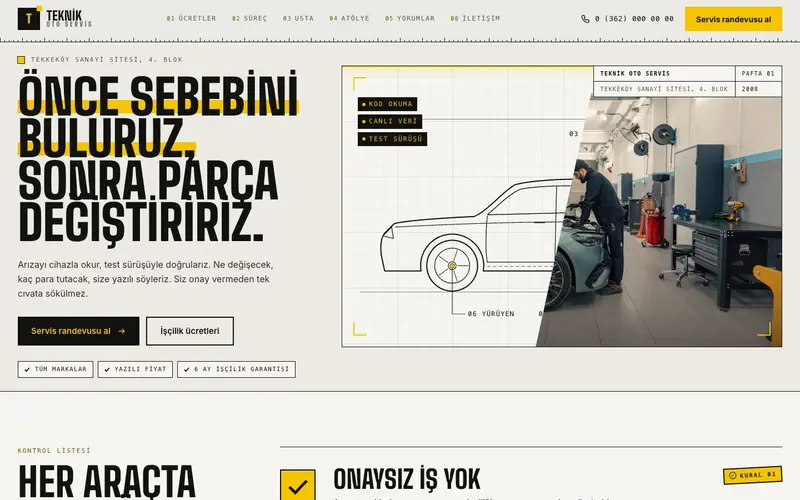Select the Kod Okuma tag
The image size is (800, 500).
click(x=387, y=104)
